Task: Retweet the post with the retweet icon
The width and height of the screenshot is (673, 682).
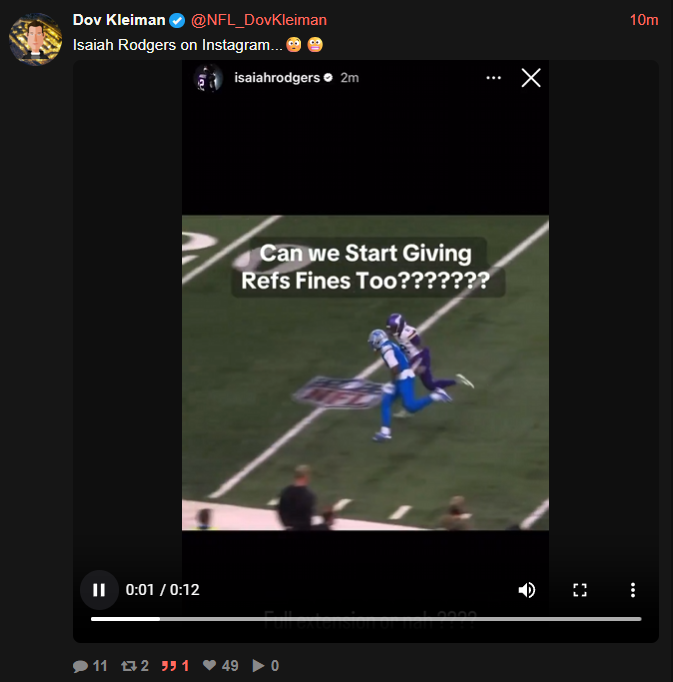Action: pos(129,666)
